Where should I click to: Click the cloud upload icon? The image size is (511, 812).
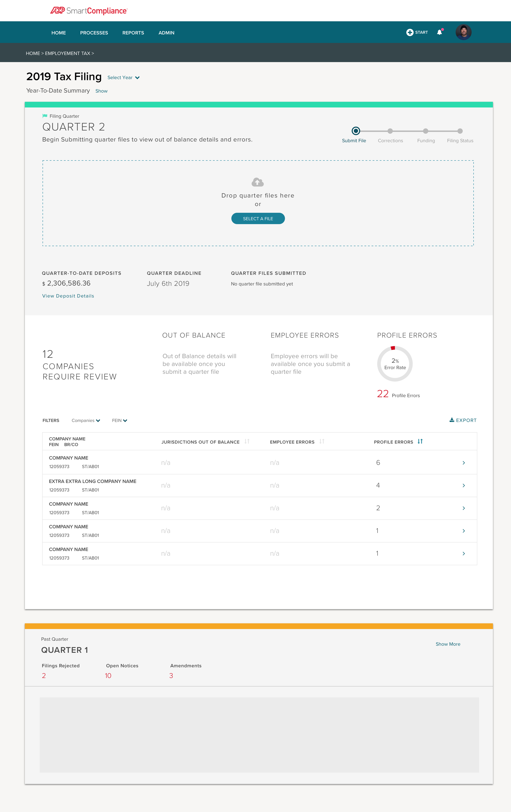[258, 182]
